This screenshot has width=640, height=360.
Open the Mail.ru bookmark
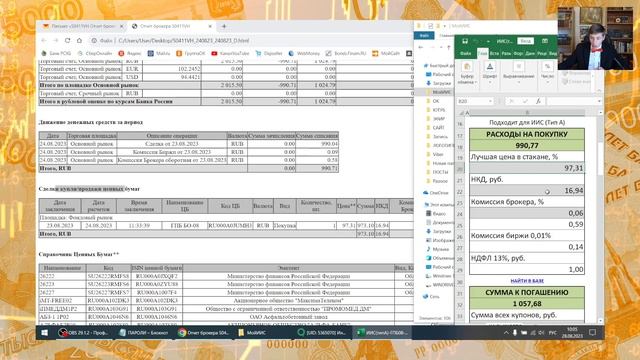coord(159,53)
